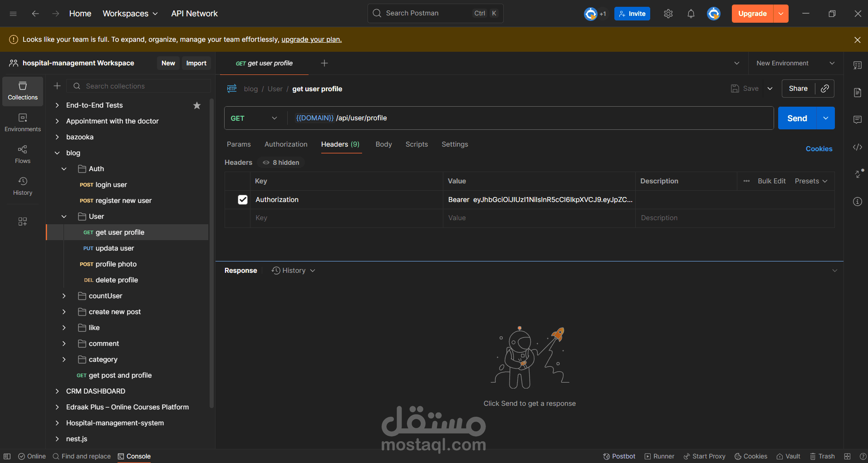
Task: Open the tab list chevron dropdown
Action: click(x=737, y=63)
